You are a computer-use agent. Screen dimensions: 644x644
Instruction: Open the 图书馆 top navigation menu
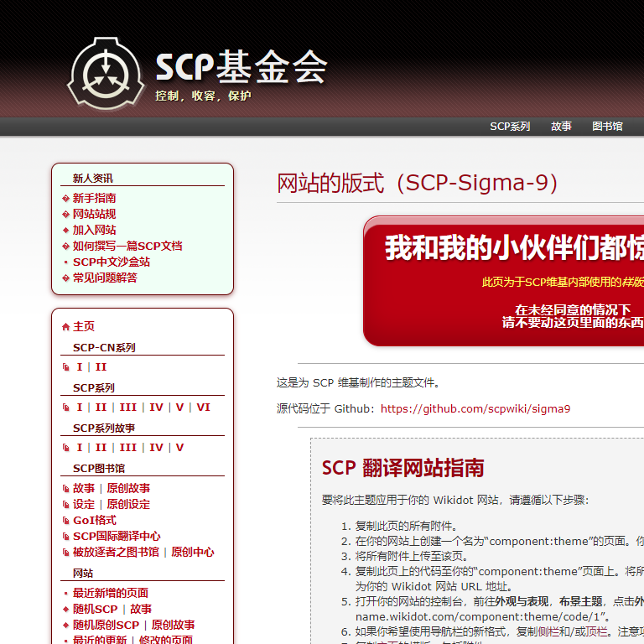[x=607, y=127]
